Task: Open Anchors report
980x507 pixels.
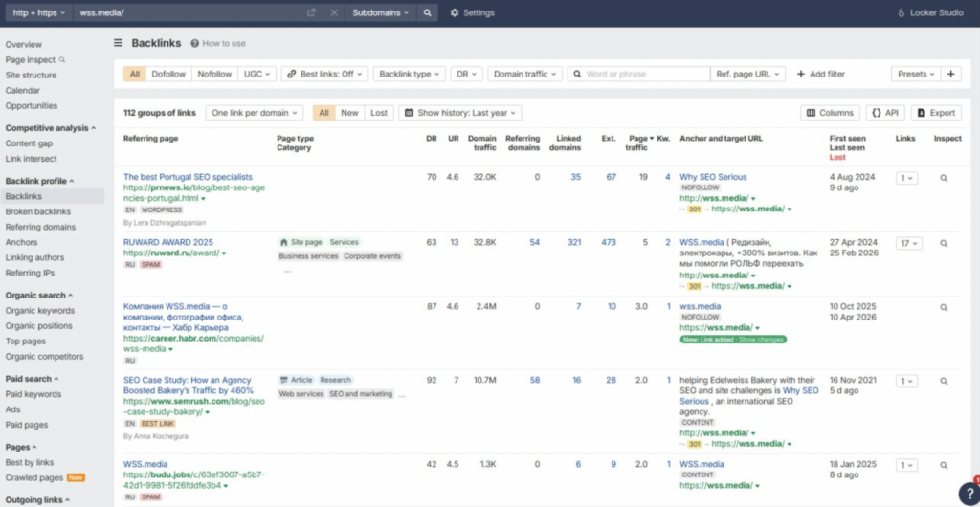Action: click(x=21, y=242)
